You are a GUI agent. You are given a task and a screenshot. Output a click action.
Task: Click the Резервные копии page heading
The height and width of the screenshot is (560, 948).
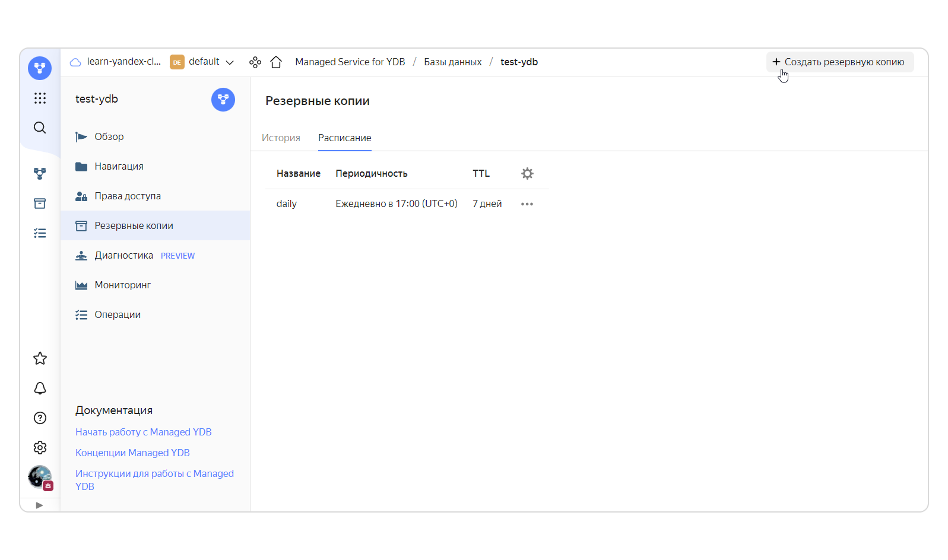pyautogui.click(x=318, y=101)
